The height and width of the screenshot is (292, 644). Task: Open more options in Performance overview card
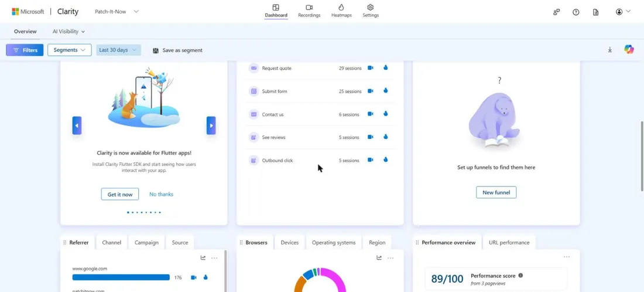tap(567, 257)
